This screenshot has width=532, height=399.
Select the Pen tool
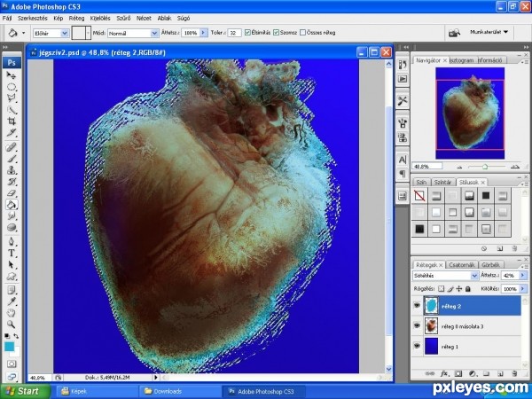(12, 241)
